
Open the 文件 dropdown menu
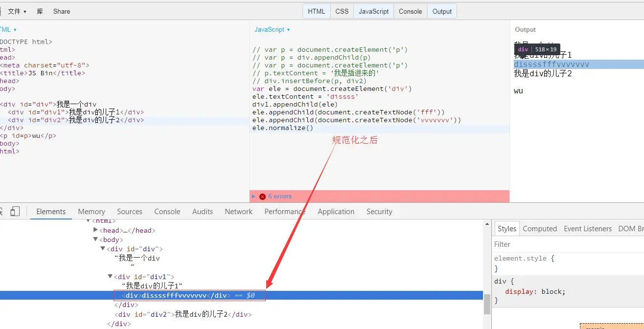[17, 11]
